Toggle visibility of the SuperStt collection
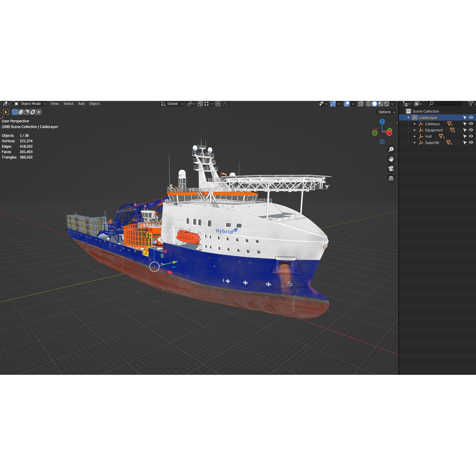 [471, 143]
